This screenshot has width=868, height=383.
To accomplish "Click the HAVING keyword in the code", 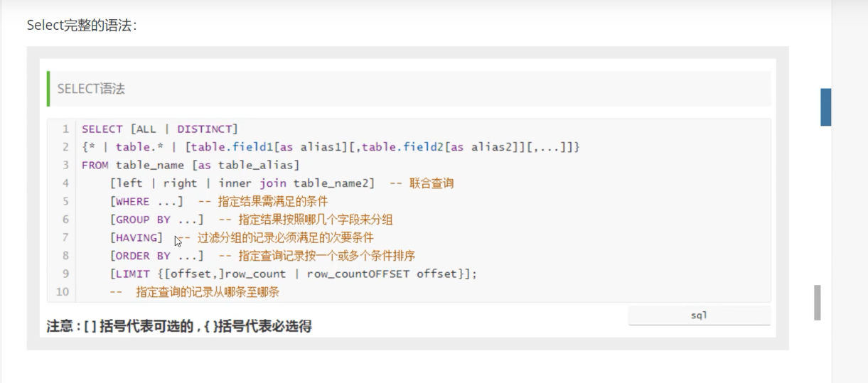I will (x=136, y=237).
